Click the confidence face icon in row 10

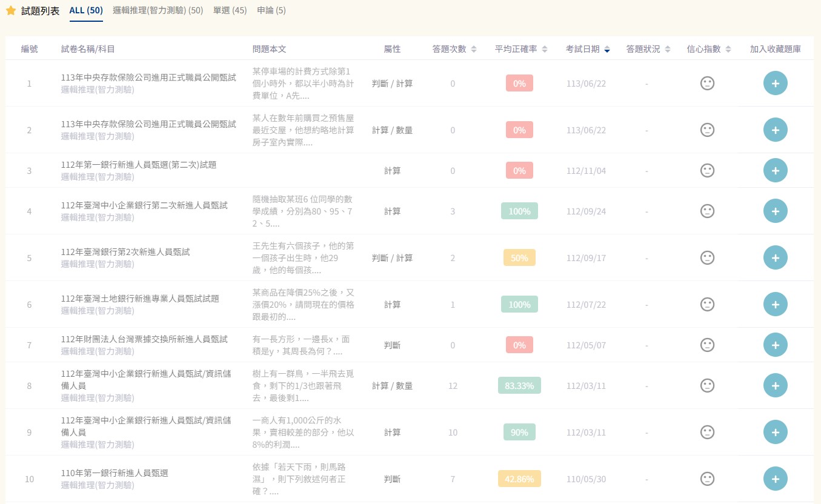point(707,479)
